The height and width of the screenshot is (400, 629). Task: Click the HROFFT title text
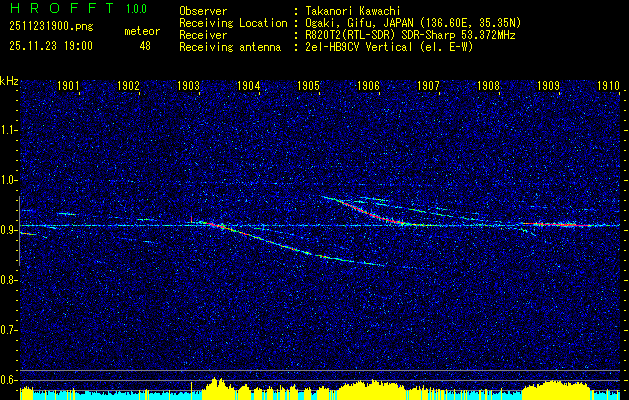pos(62,8)
